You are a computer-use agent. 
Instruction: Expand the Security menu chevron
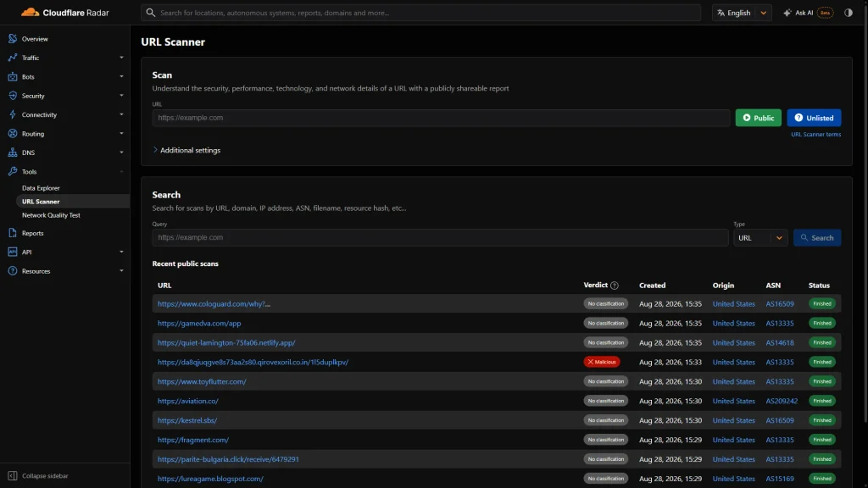[x=121, y=96]
